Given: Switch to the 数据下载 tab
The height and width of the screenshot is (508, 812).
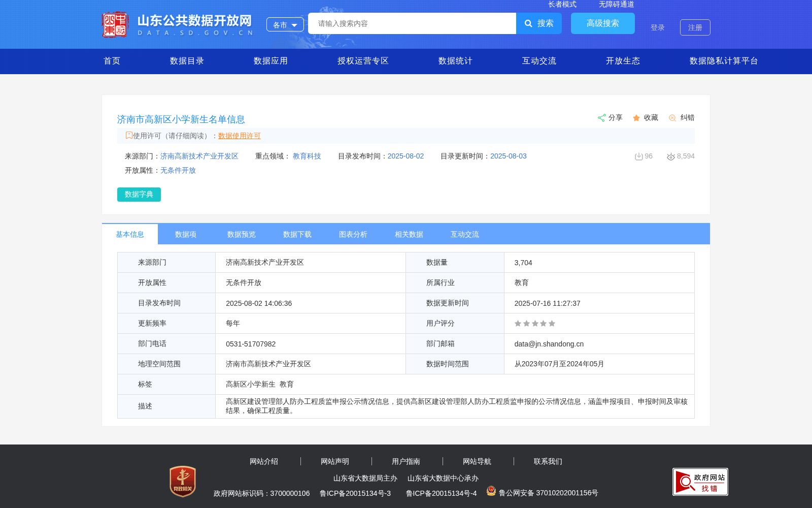Looking at the screenshot, I should (297, 234).
